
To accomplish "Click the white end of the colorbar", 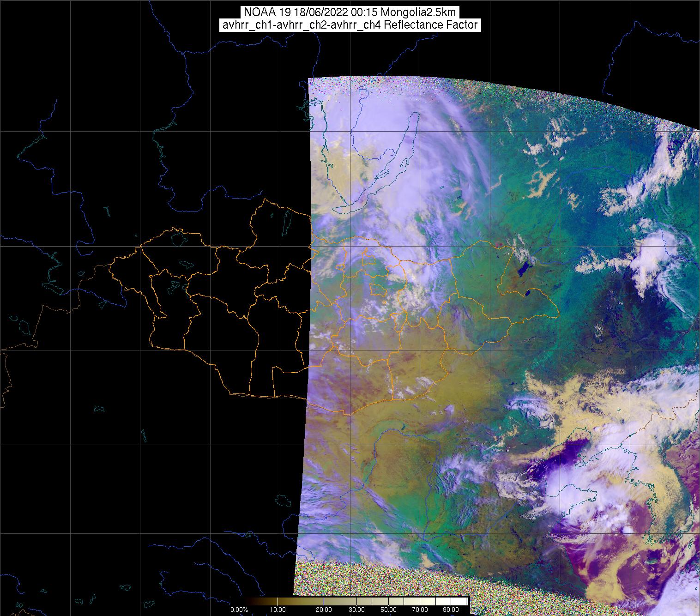I will coord(464,601).
